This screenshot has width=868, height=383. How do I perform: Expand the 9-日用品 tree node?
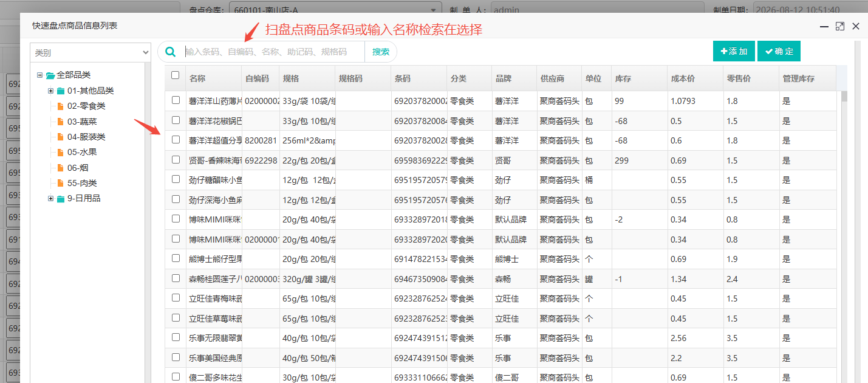51,199
